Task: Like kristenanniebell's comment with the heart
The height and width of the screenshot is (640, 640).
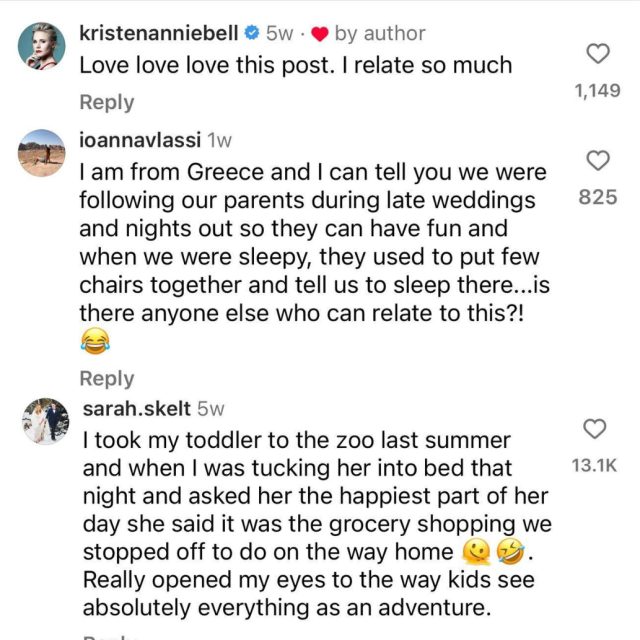Action: coord(597,54)
